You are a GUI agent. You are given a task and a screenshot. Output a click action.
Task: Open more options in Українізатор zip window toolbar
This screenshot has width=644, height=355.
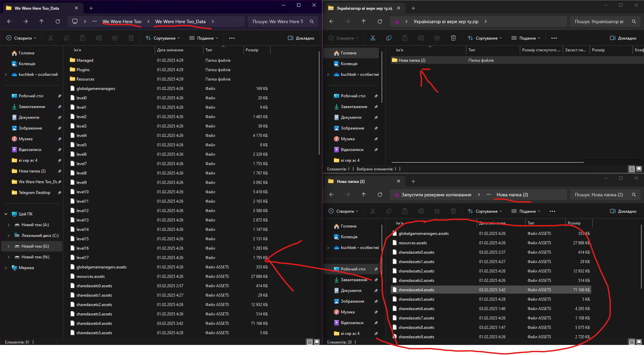[554, 38]
